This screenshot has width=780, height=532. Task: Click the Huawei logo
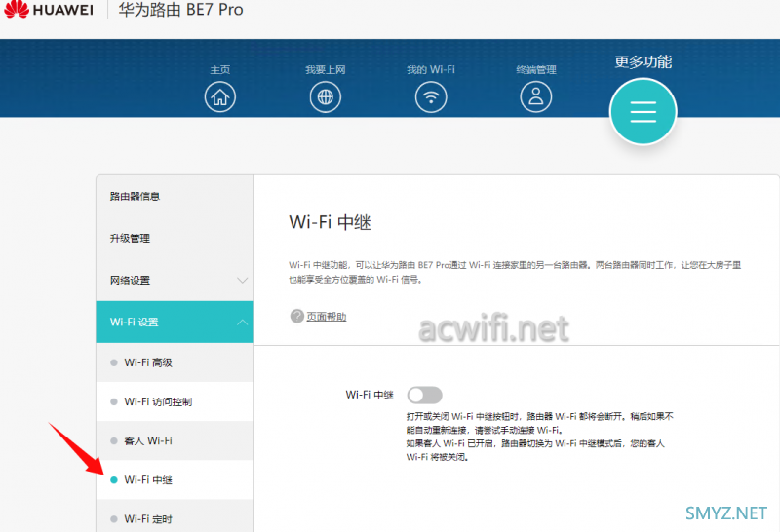[x=49, y=10]
